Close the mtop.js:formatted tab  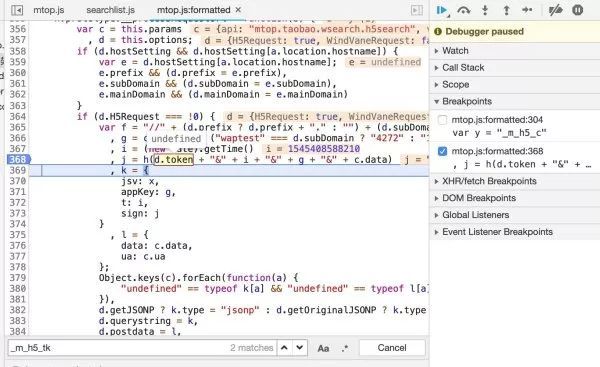click(238, 10)
